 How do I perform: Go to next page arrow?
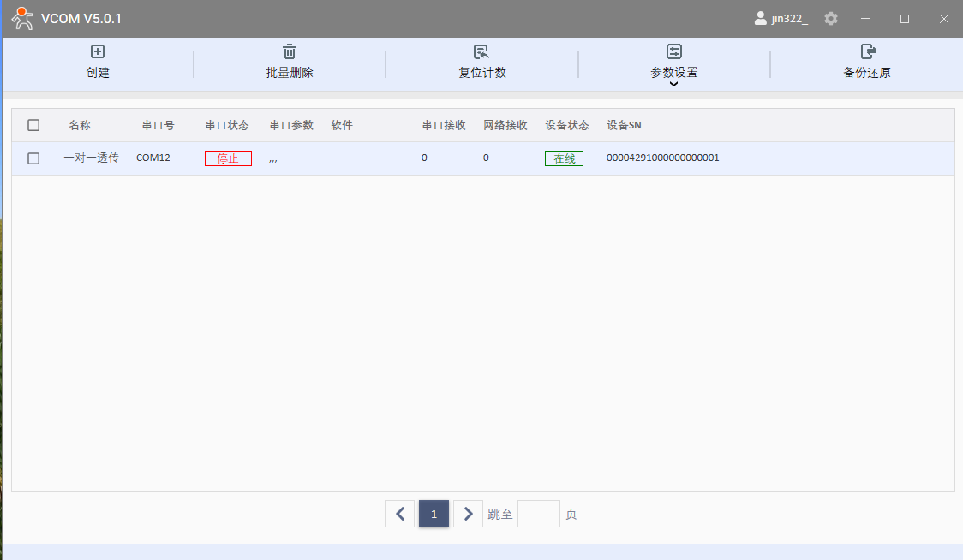[468, 514]
